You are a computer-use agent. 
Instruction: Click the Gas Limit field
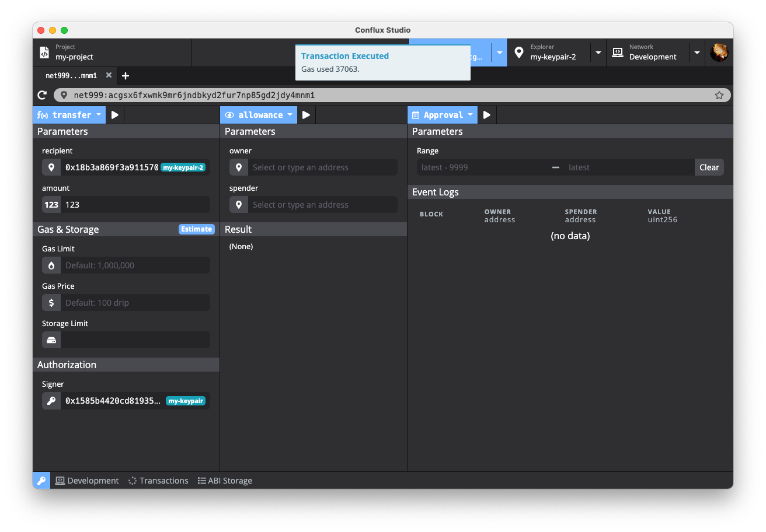[x=135, y=265]
